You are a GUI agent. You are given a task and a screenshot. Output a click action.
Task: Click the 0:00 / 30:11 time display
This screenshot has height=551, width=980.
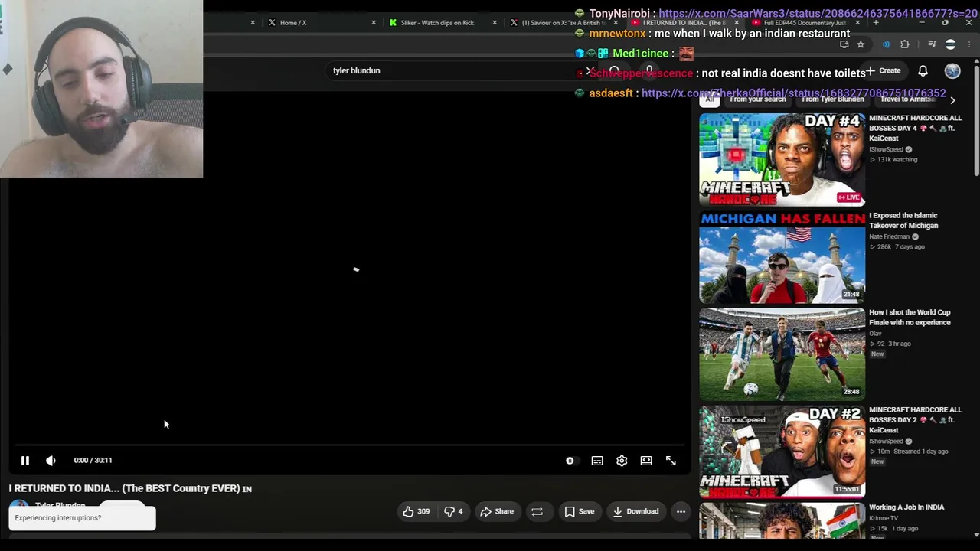click(93, 461)
